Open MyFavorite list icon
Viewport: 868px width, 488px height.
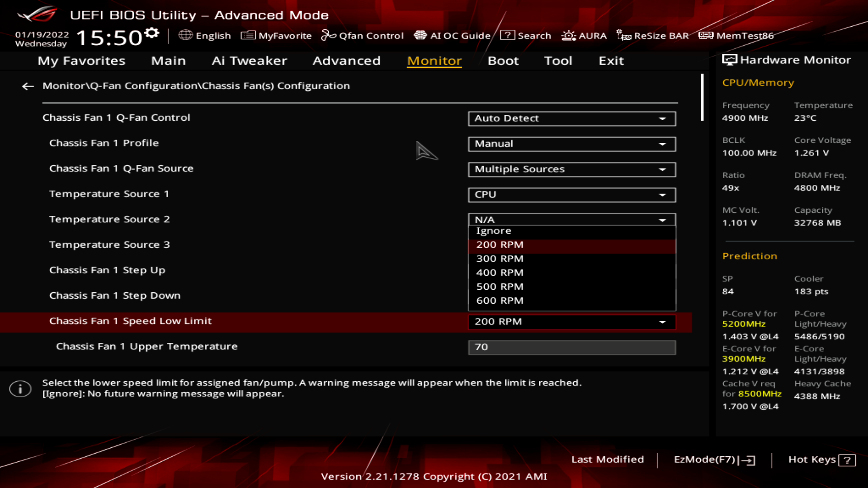[248, 35]
